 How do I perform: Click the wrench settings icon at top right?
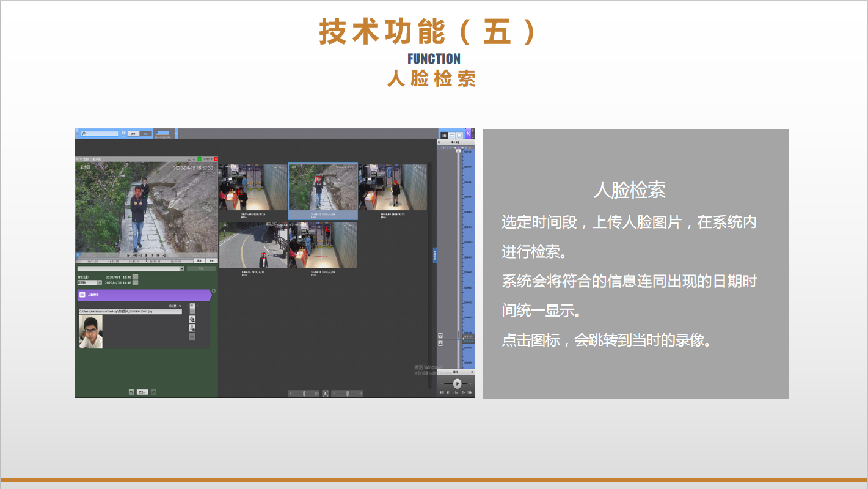pos(468,134)
